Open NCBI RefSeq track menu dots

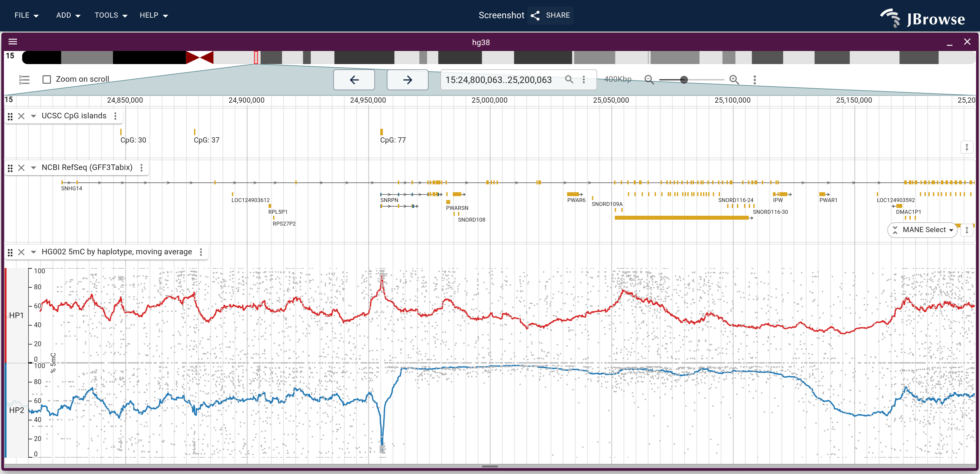pyautogui.click(x=141, y=167)
